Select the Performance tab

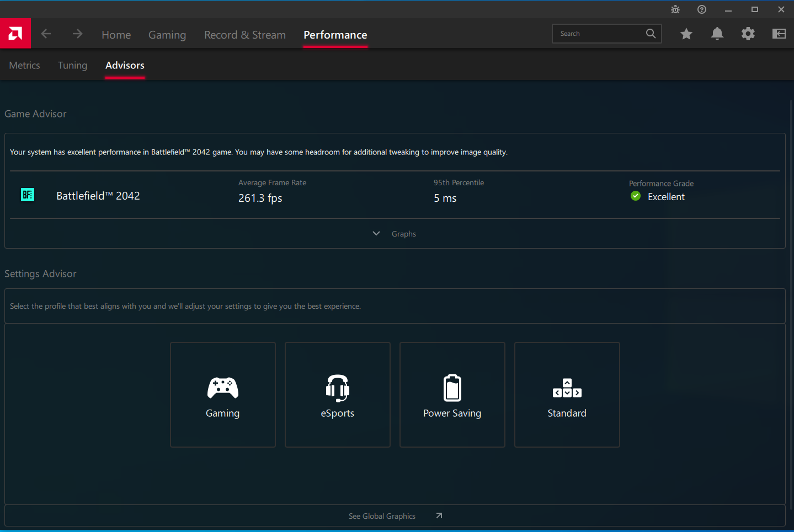click(335, 35)
